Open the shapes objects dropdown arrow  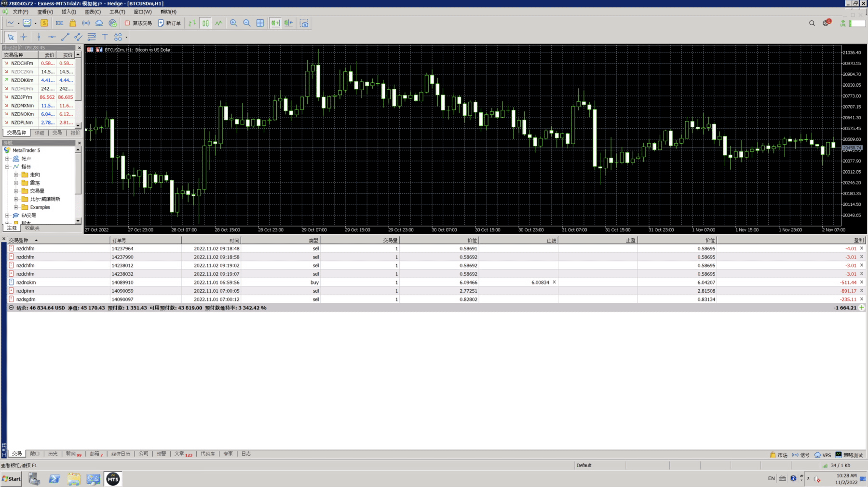click(x=126, y=37)
